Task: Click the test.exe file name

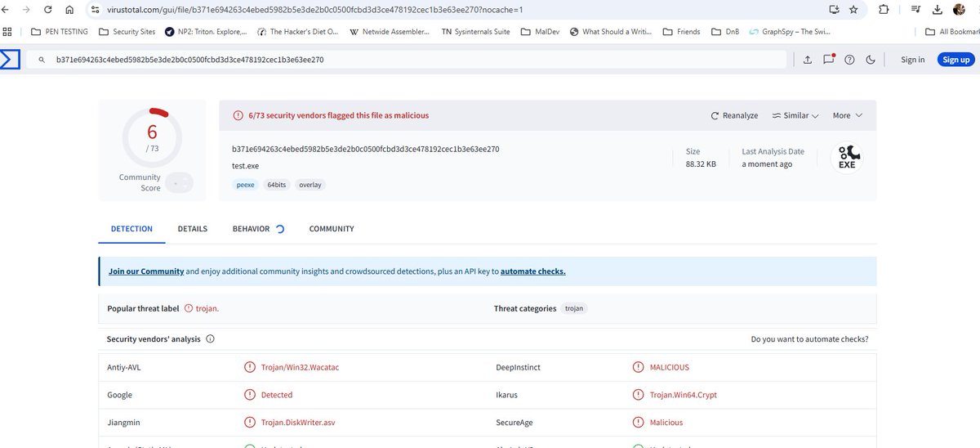Action: coord(245,166)
